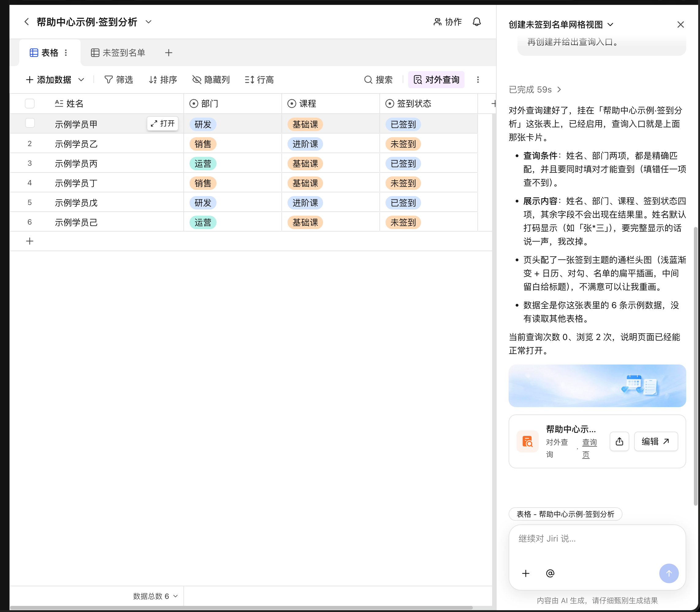The height and width of the screenshot is (612, 700).
Task: Click the @ mention icon in chat input
Action: [x=550, y=573]
